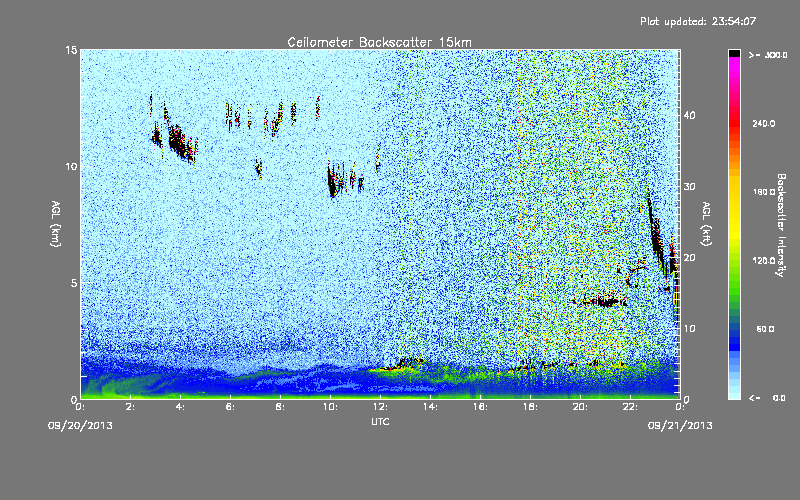Click the "10:" hour tick label
The height and width of the screenshot is (500, 800).
click(x=331, y=407)
